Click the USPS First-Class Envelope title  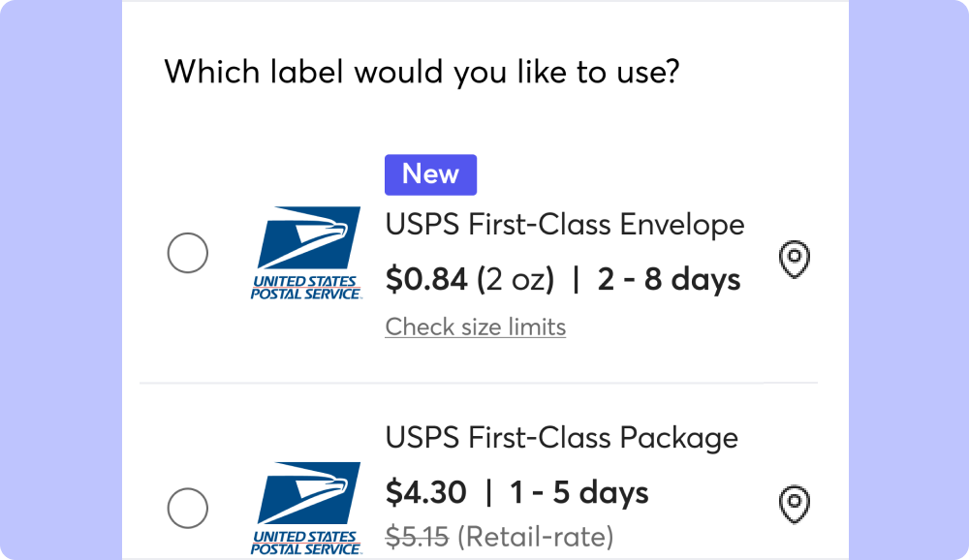point(565,225)
